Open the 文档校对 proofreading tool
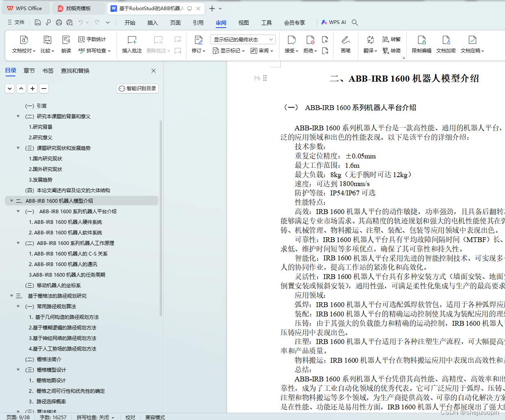505x420 pixels. coord(24,45)
